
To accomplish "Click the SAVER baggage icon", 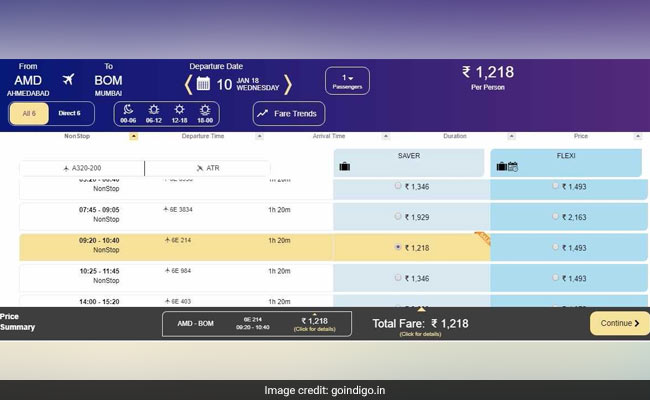I will 345,167.
